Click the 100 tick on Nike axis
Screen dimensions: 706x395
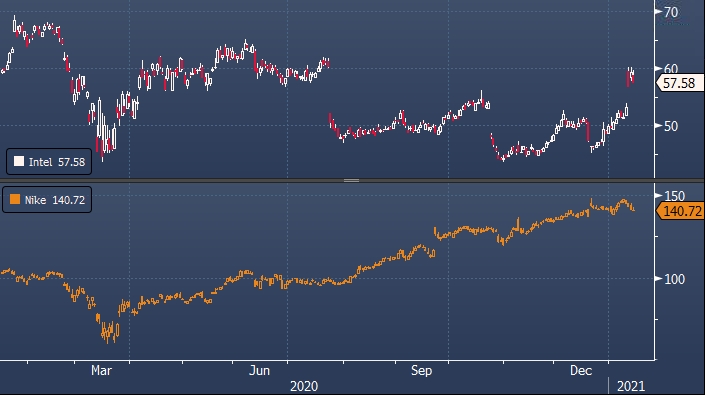[x=674, y=279]
